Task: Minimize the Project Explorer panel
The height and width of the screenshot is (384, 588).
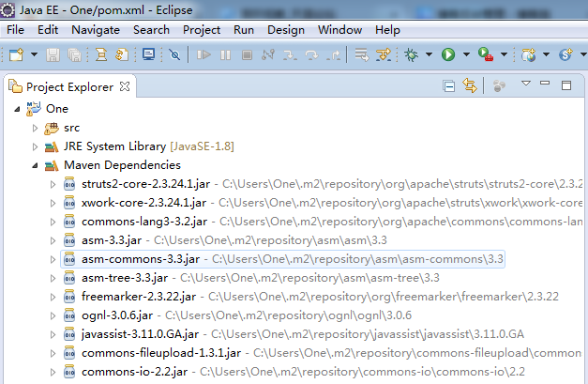Action: tap(545, 83)
